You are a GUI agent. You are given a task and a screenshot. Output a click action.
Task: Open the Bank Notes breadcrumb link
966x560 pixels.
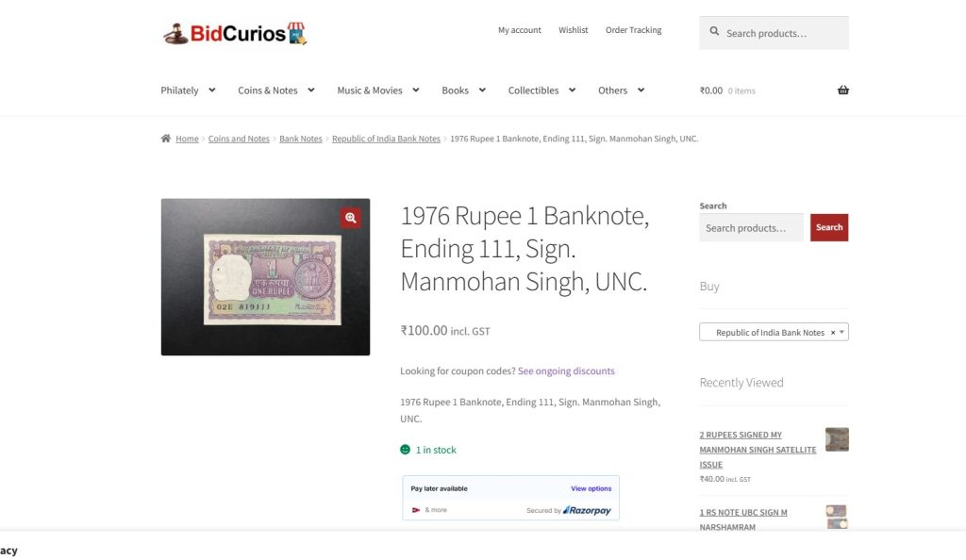301,140
